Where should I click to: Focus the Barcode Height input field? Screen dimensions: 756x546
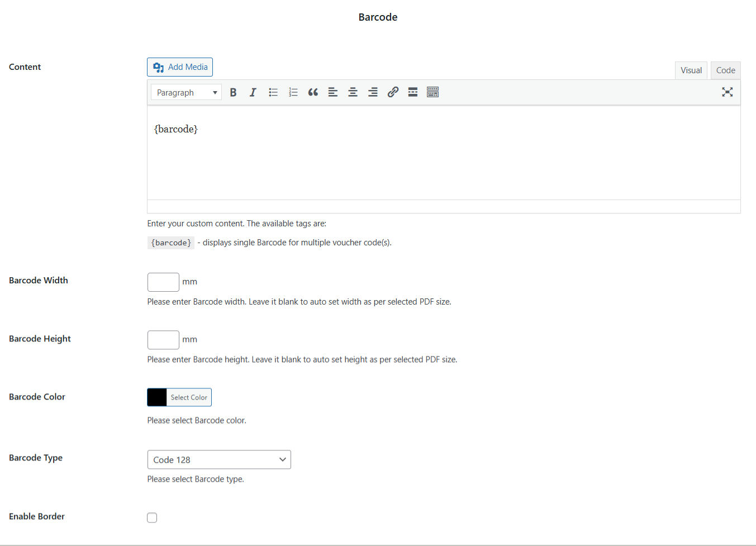pyautogui.click(x=163, y=340)
